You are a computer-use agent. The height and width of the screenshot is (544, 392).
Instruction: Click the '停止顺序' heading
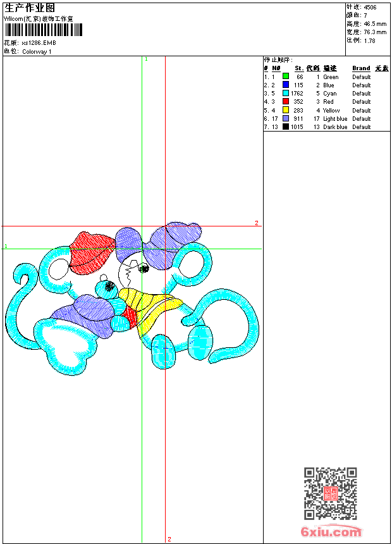(278, 60)
